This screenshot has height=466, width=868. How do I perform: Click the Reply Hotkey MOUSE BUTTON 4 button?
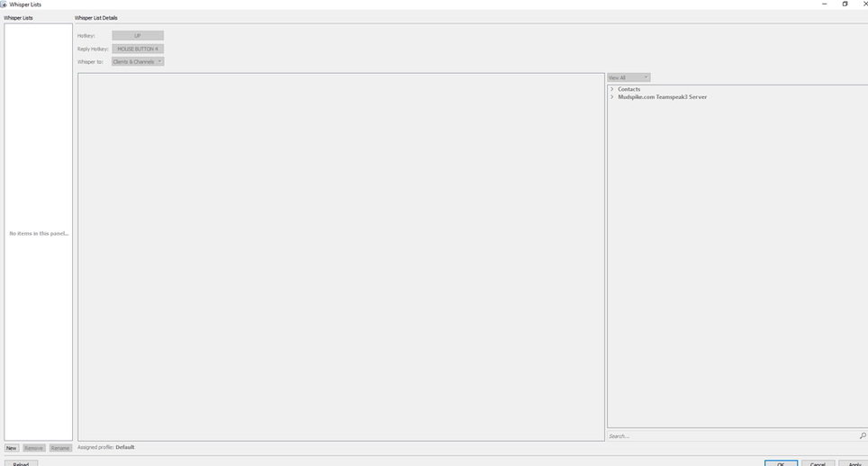coord(138,49)
